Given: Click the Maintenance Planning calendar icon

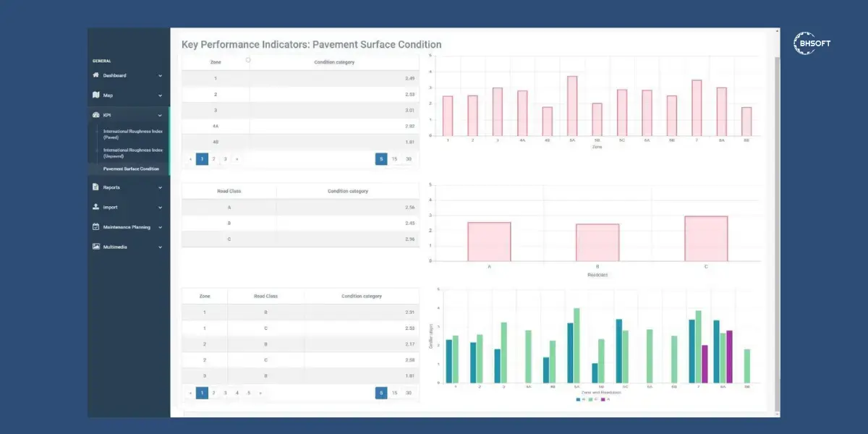Looking at the screenshot, I should pyautogui.click(x=95, y=227).
